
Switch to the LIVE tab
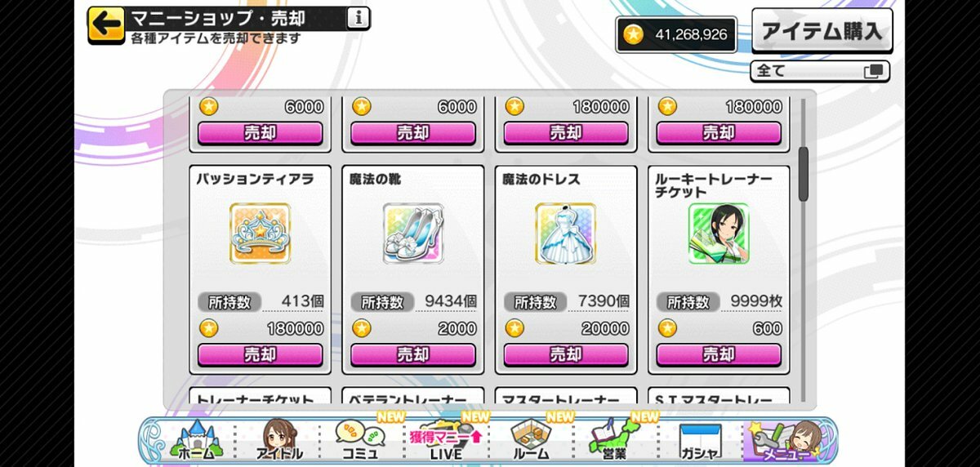coord(446,441)
